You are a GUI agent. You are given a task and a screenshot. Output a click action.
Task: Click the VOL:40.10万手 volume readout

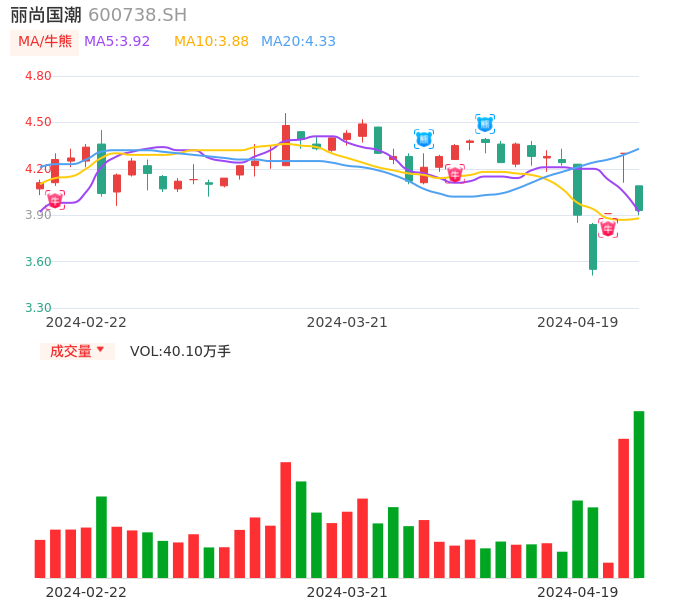click(180, 351)
